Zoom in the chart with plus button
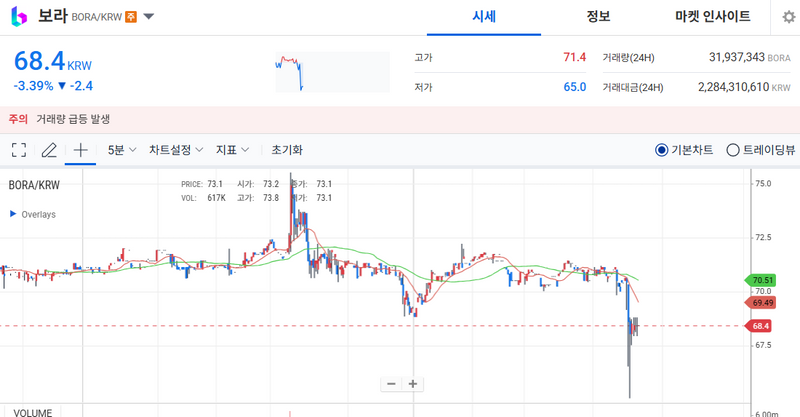This screenshot has width=800, height=417. tap(412, 383)
